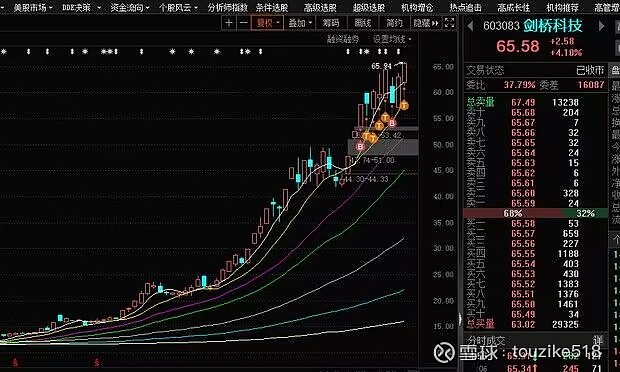Viewport: 620px width, 372px height.
Task: Open the 条件选股 menu item
Action: pos(272,7)
